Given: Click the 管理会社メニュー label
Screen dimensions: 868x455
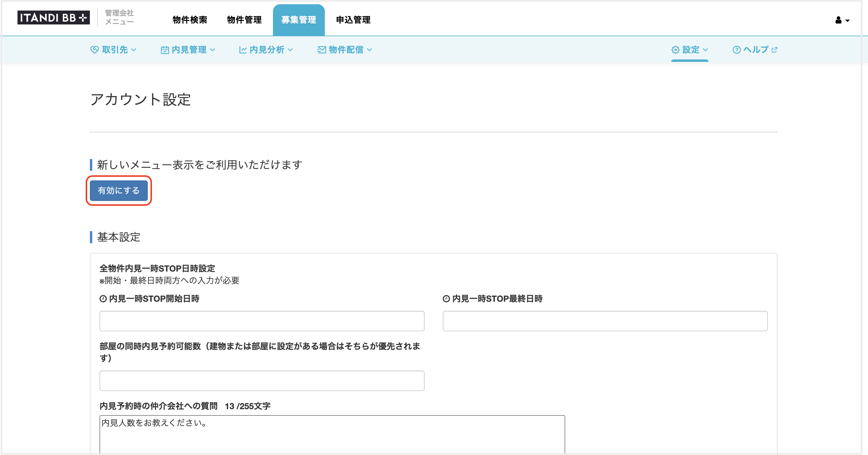Looking at the screenshot, I should [x=119, y=17].
